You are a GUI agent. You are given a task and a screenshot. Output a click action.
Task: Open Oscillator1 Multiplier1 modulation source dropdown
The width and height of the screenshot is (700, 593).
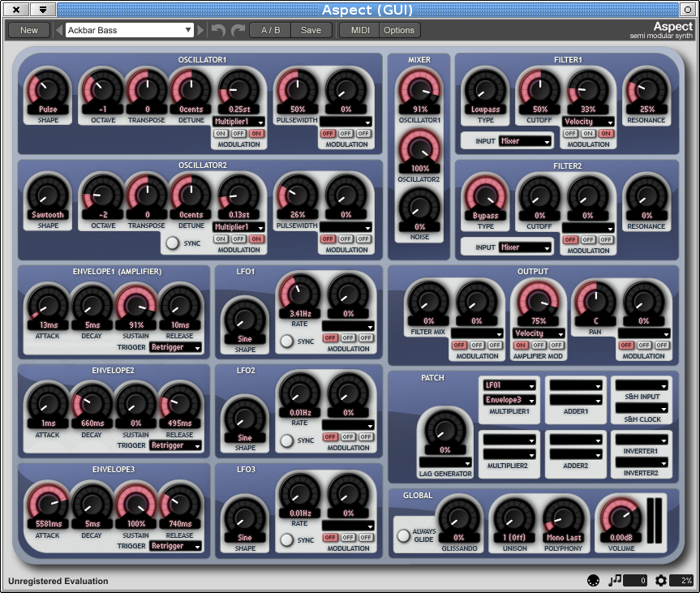pyautogui.click(x=238, y=122)
